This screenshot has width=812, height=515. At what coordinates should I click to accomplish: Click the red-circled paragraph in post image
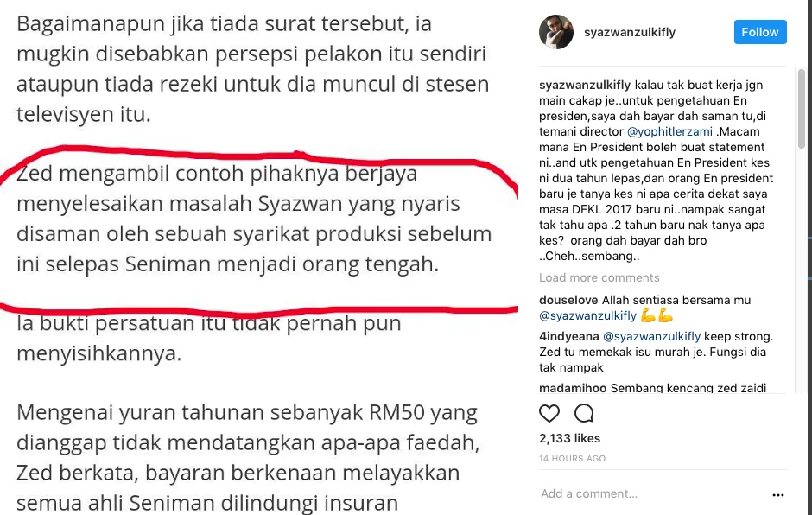coord(254,219)
